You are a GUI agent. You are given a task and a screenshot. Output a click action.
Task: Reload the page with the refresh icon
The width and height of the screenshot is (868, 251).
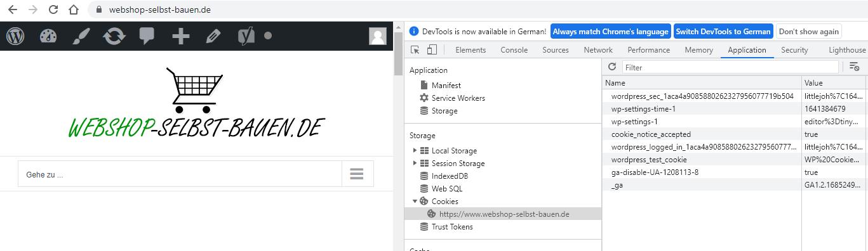(x=53, y=10)
